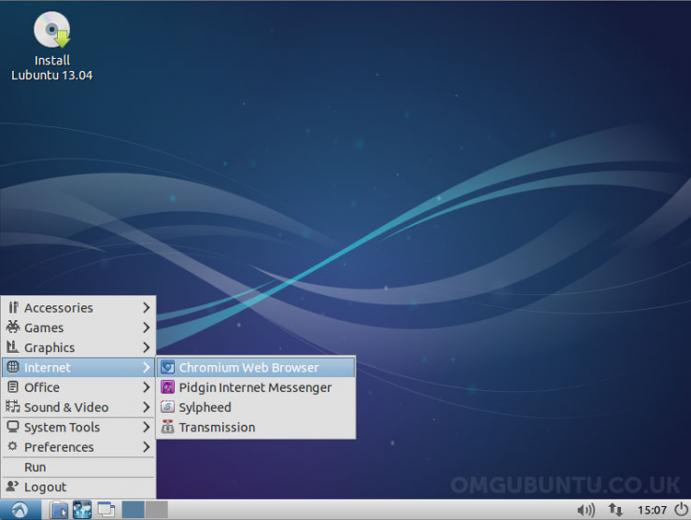Launch the web browser taskbar icon
Screen dimensions: 691x520
[x=82, y=510]
